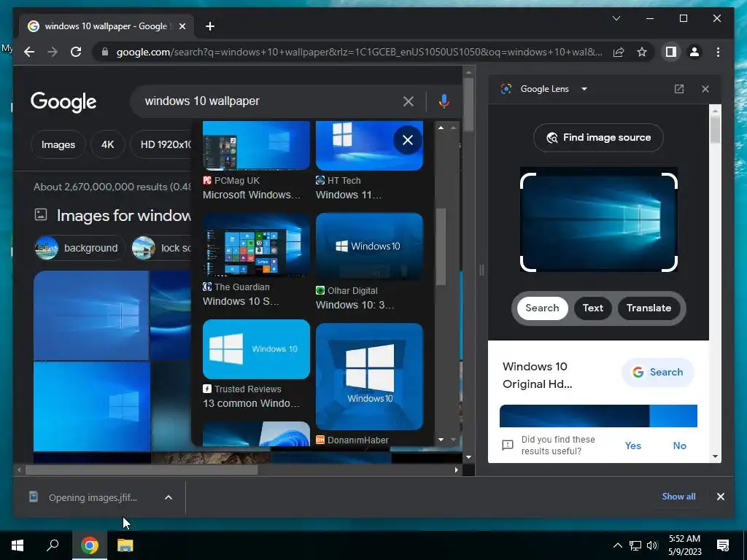Open the Windows Start menu
Image resolution: width=747 pixels, height=560 pixels.
coord(18,545)
